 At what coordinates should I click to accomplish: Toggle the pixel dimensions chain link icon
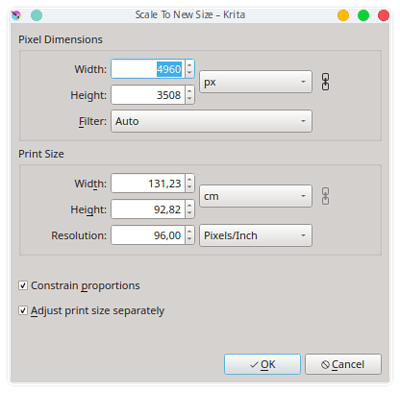click(x=325, y=82)
